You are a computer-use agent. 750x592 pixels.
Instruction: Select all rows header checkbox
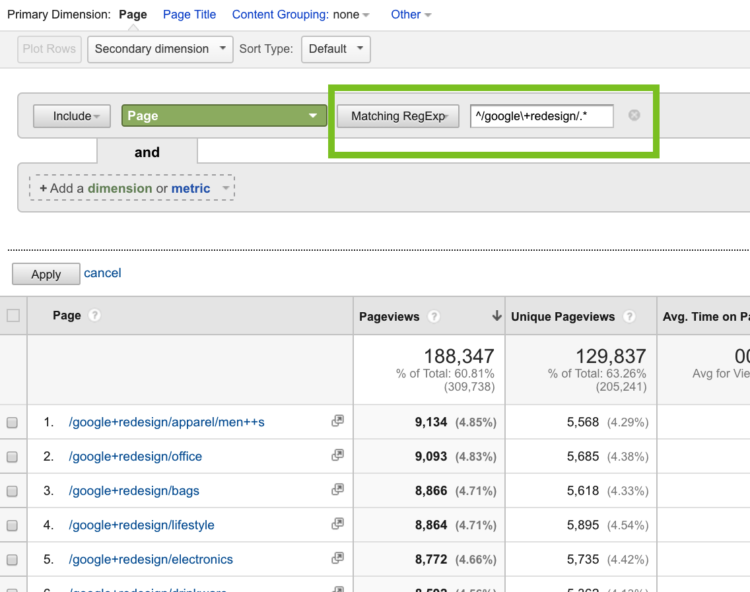13,316
